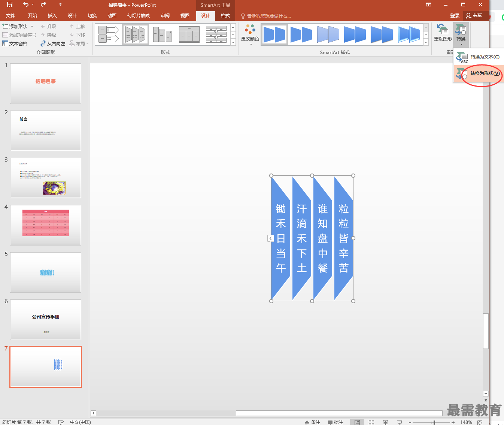504x425 pixels.
Task: Click the vertical scrollbar down arrow
Action: [x=486, y=394]
